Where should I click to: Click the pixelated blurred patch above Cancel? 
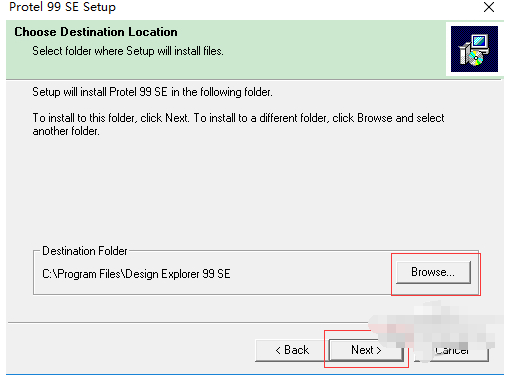[437, 325]
